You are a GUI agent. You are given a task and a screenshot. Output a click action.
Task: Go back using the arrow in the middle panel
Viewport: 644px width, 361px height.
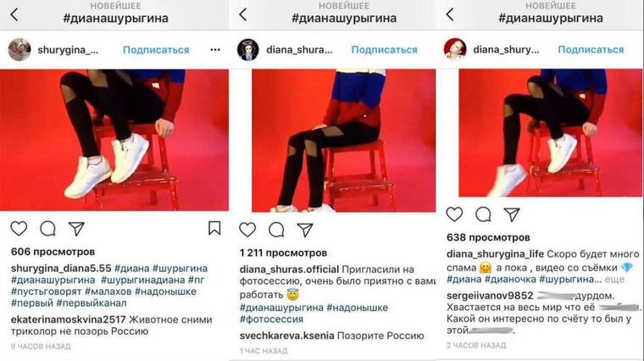242,14
